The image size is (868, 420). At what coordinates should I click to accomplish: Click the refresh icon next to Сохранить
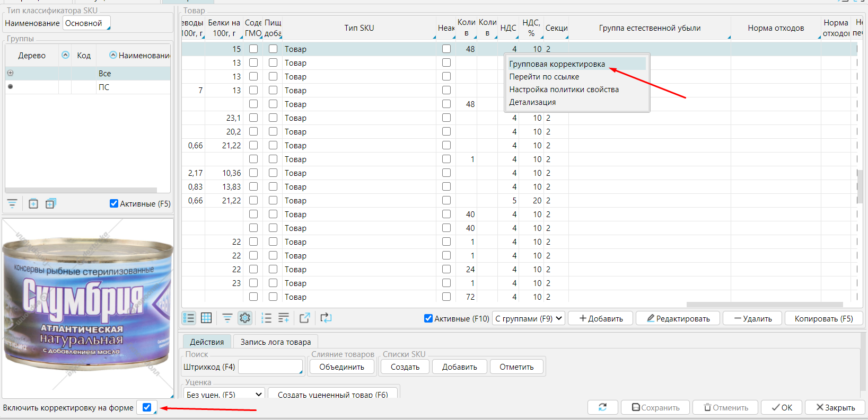coord(602,407)
